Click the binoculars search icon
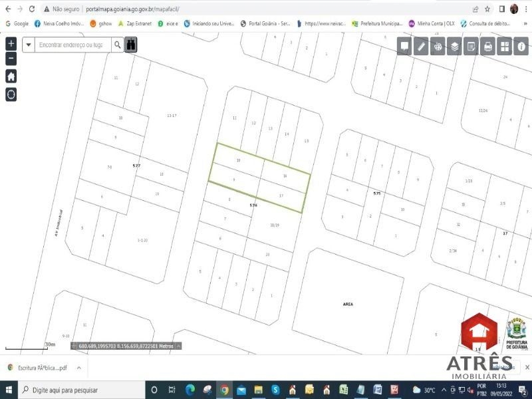532x399 pixels. (132, 45)
